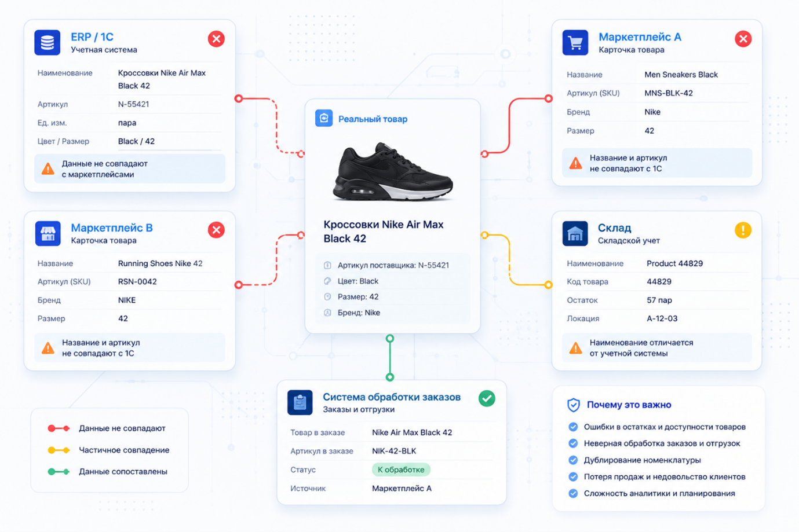Click the К обработке status badge
Image resolution: width=799 pixels, height=532 pixels.
tap(401, 469)
